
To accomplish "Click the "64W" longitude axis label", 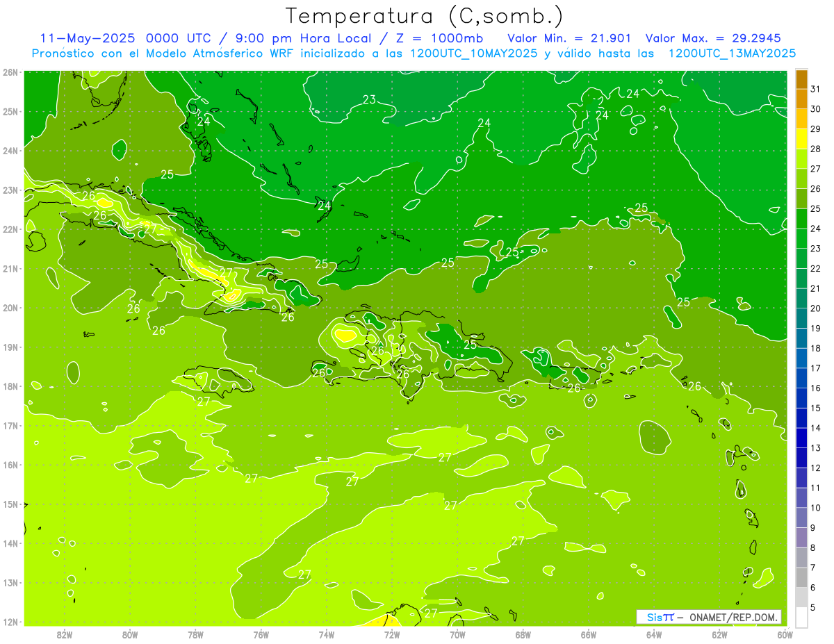I will (x=655, y=635).
